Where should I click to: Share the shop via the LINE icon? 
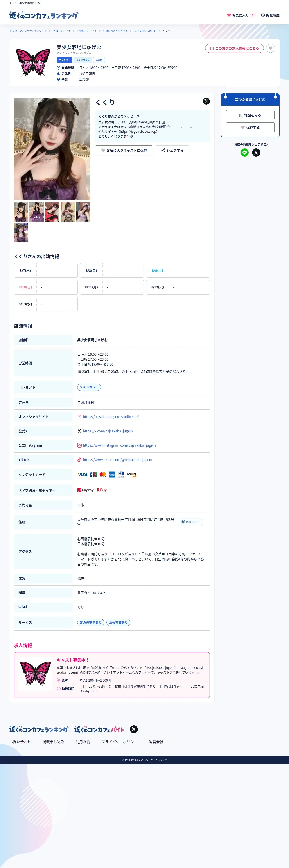tap(245, 153)
